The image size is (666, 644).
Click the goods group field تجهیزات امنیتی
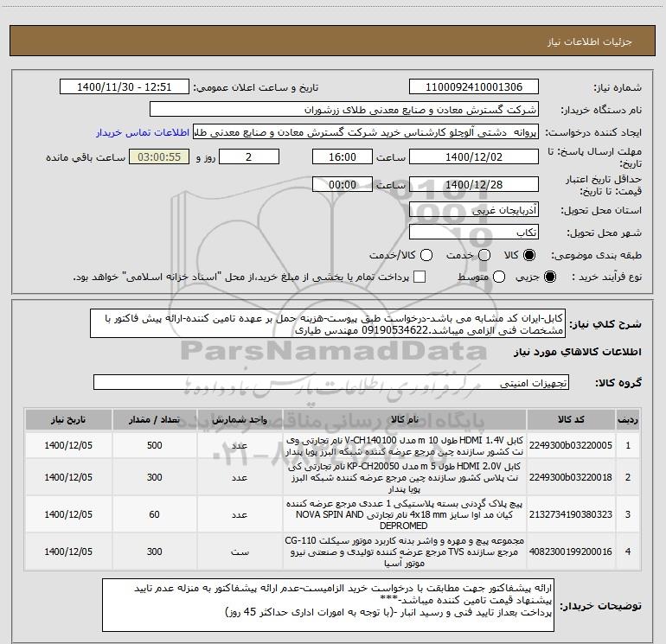click(x=331, y=382)
